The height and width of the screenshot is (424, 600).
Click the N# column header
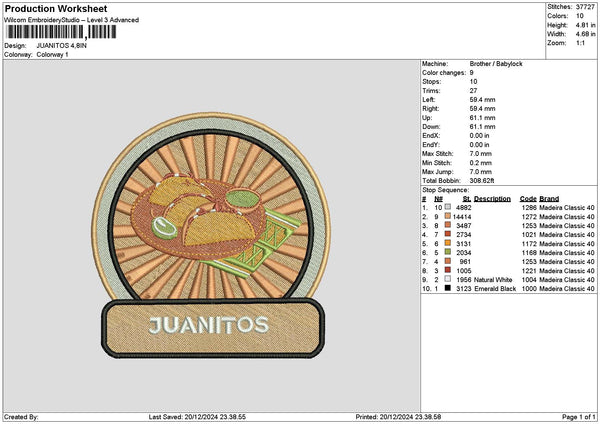[x=438, y=199]
